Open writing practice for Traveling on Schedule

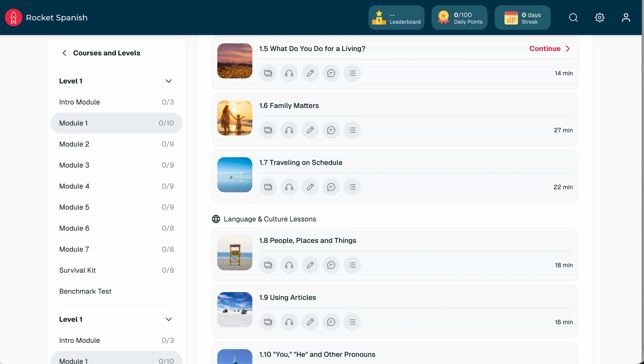click(x=310, y=187)
